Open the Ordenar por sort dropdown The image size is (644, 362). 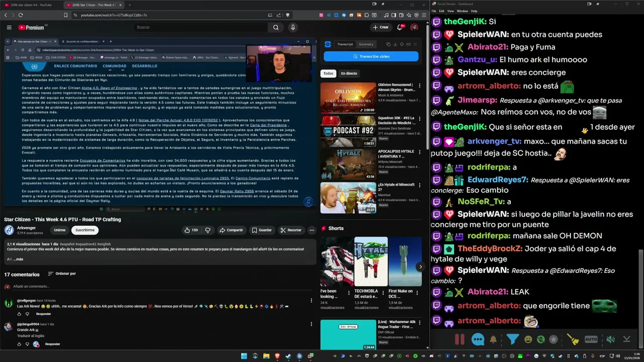click(x=62, y=274)
